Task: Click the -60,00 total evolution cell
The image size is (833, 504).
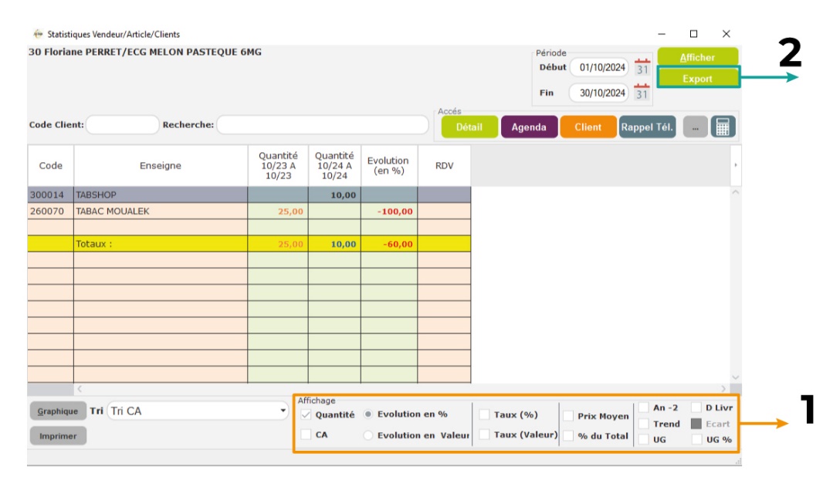Action: pyautogui.click(x=389, y=245)
